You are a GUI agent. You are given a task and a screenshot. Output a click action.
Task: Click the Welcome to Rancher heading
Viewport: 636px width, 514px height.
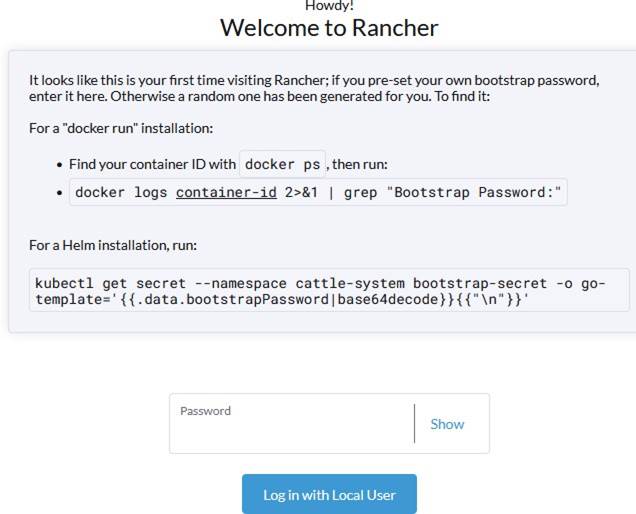coord(329,27)
